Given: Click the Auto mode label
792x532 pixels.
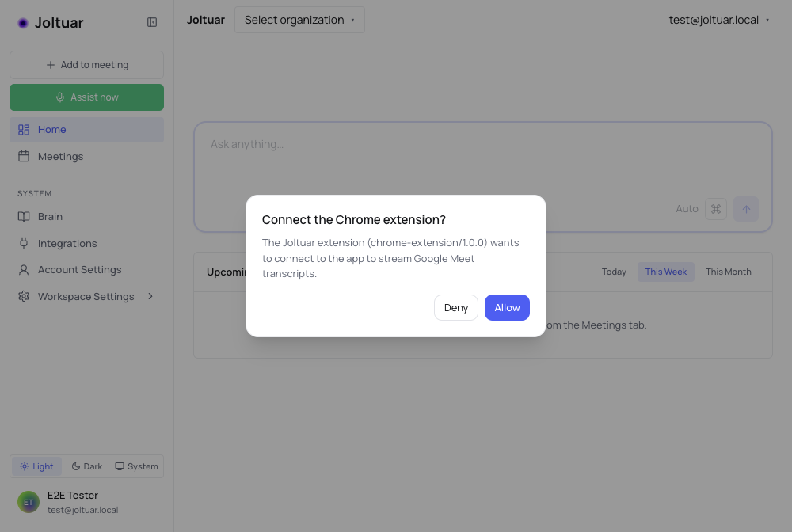Looking at the screenshot, I should pos(687,209).
